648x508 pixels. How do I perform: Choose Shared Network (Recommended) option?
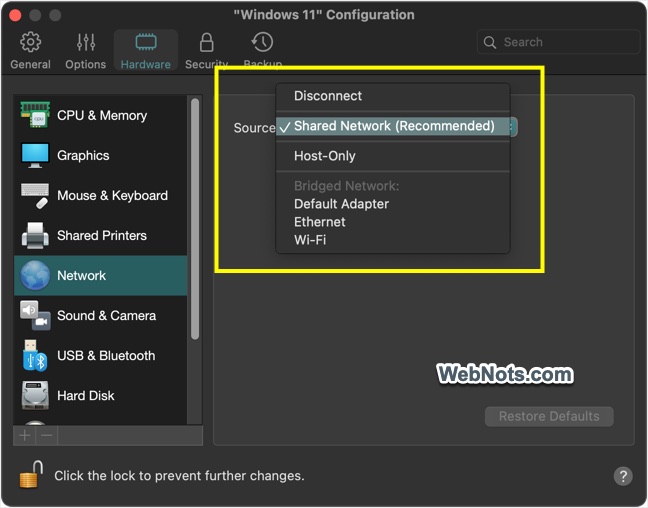click(x=393, y=126)
